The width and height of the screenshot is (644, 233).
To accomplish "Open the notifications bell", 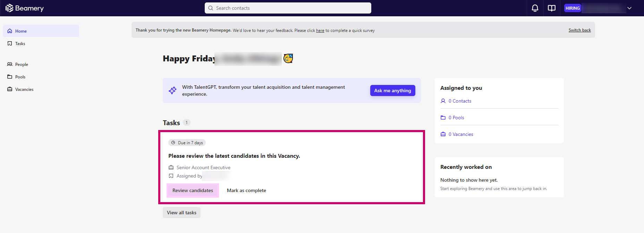I will (x=535, y=8).
